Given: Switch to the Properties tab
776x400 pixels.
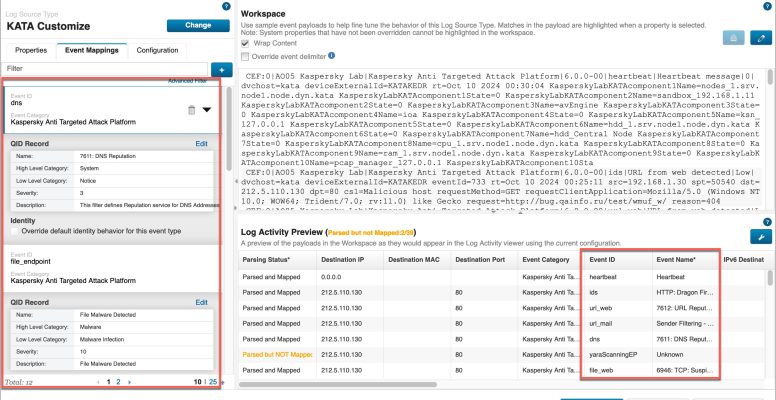Looking at the screenshot, I should click(x=31, y=50).
